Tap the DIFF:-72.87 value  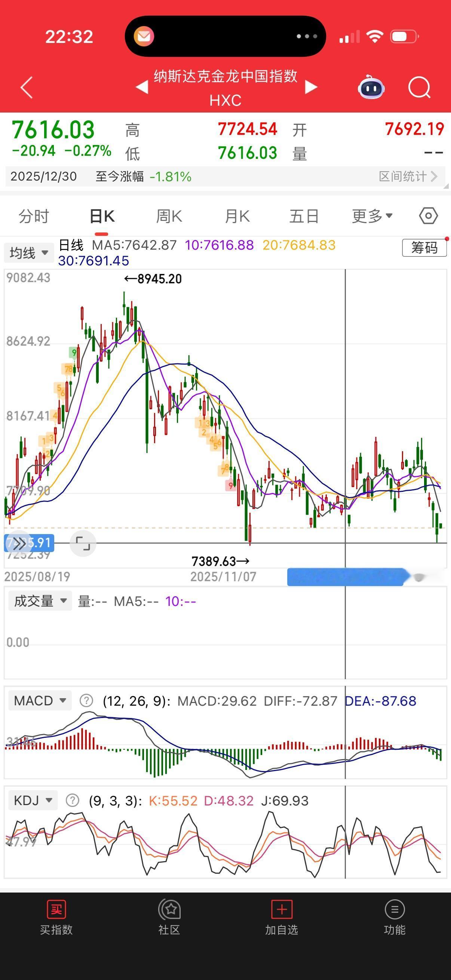point(300,701)
